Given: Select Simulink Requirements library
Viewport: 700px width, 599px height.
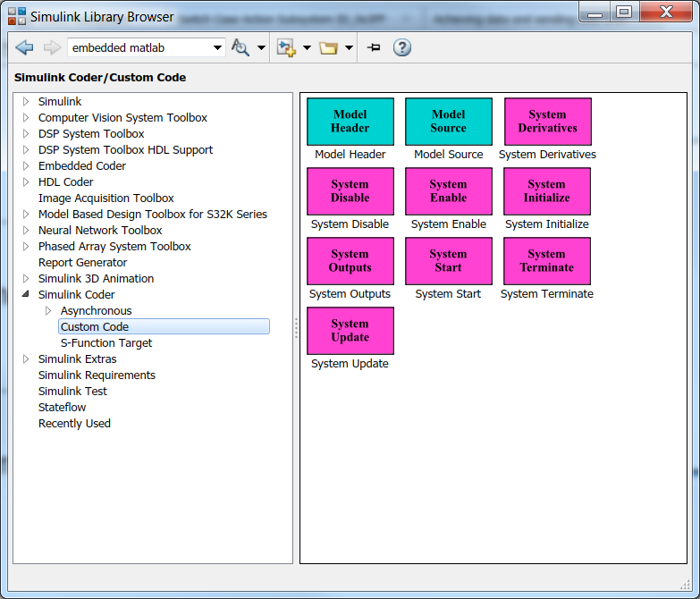Looking at the screenshot, I should [x=97, y=375].
